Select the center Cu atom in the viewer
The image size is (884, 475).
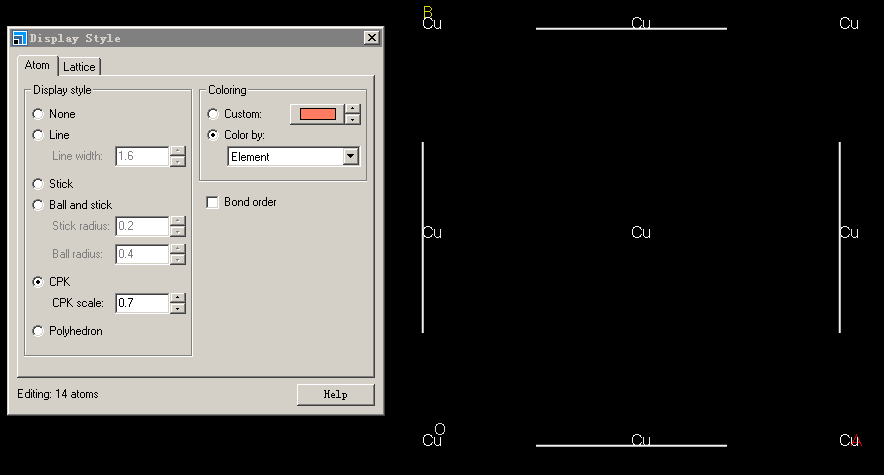[x=641, y=232]
